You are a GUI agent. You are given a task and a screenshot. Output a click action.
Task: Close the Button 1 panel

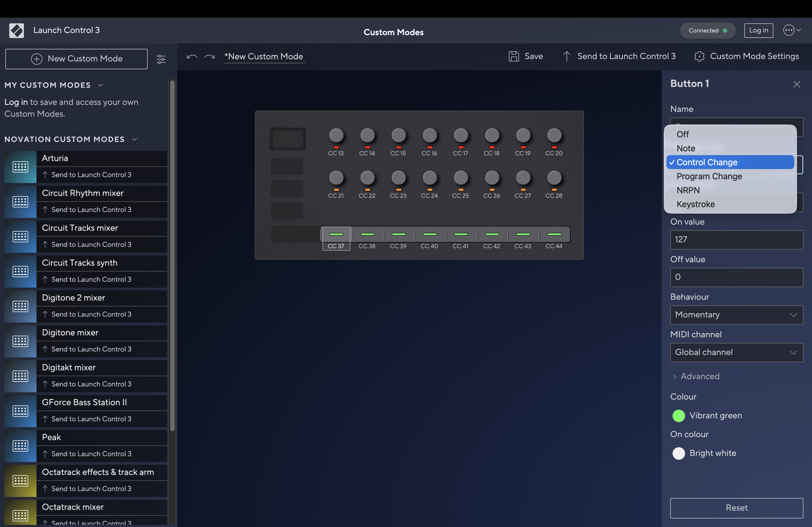(797, 84)
